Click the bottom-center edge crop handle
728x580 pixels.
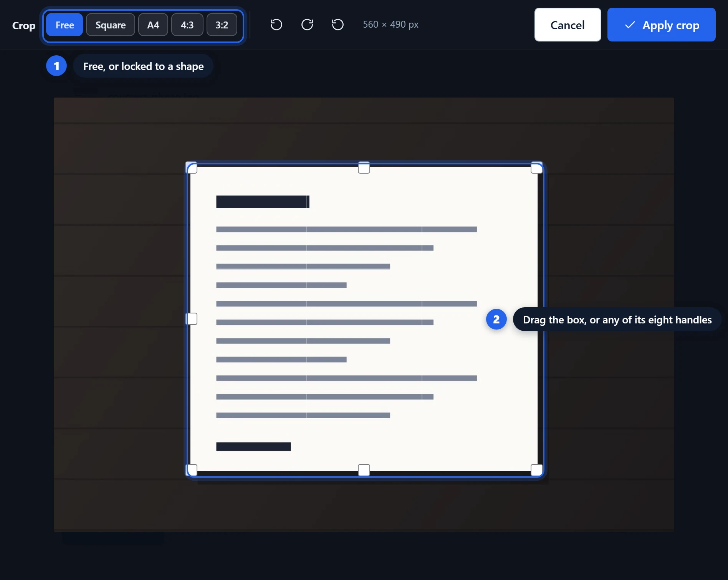[x=364, y=470]
